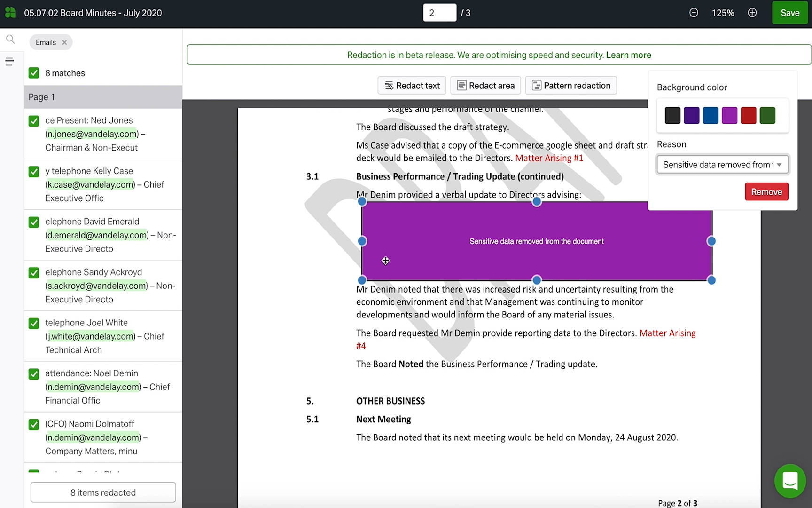
Task: Uncheck the 8 matches select-all checkbox
Action: [34, 73]
